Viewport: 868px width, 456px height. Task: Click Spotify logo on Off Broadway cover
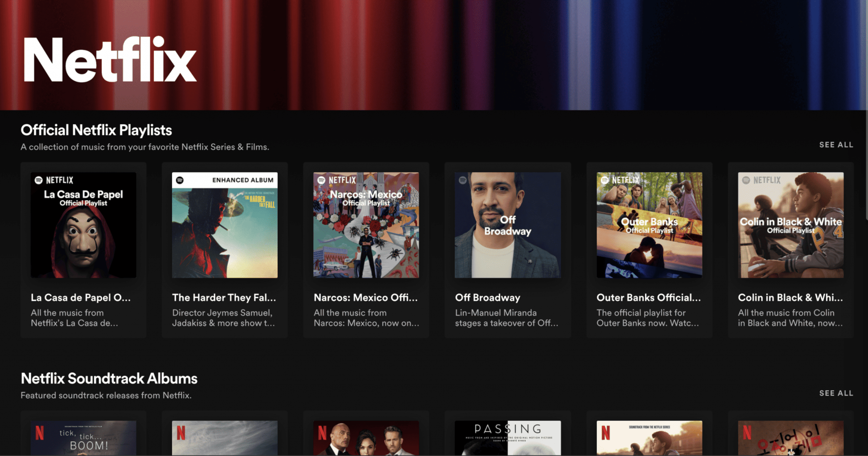[463, 180]
